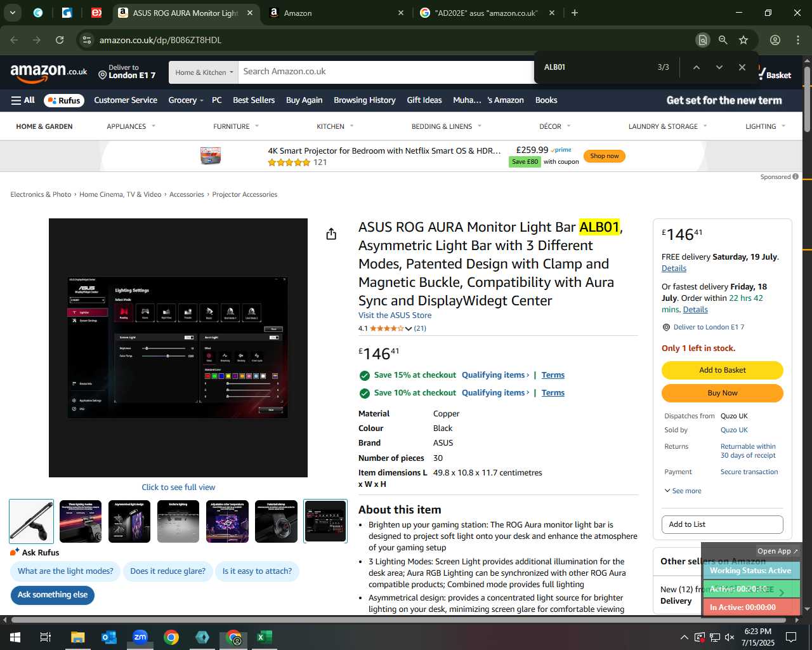Open the Quzo UK seller link
The height and width of the screenshot is (650, 812).
pyautogui.click(x=734, y=430)
